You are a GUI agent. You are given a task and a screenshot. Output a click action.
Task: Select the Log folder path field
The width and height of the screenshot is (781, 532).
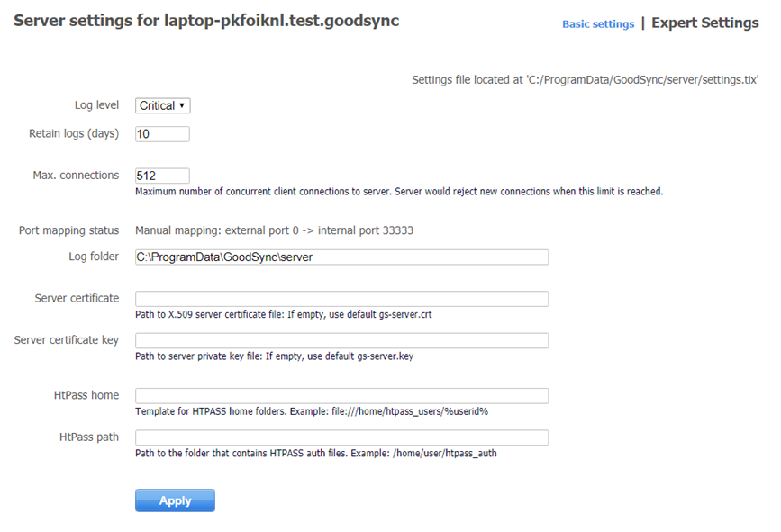(x=341, y=257)
